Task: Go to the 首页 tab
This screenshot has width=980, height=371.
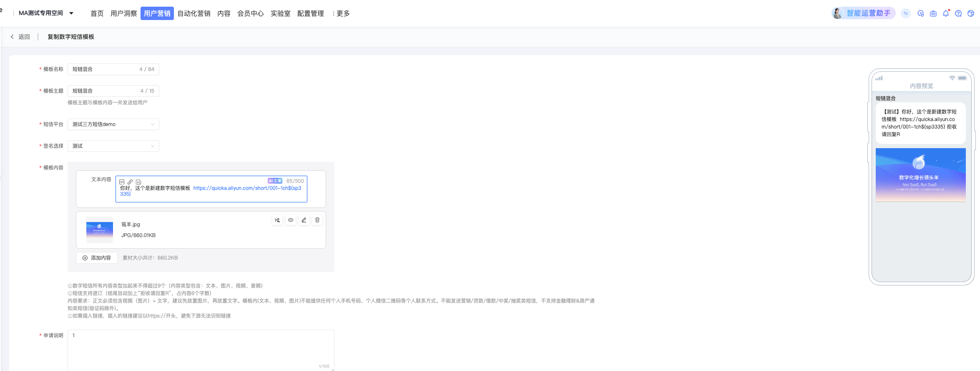Action: click(97, 13)
